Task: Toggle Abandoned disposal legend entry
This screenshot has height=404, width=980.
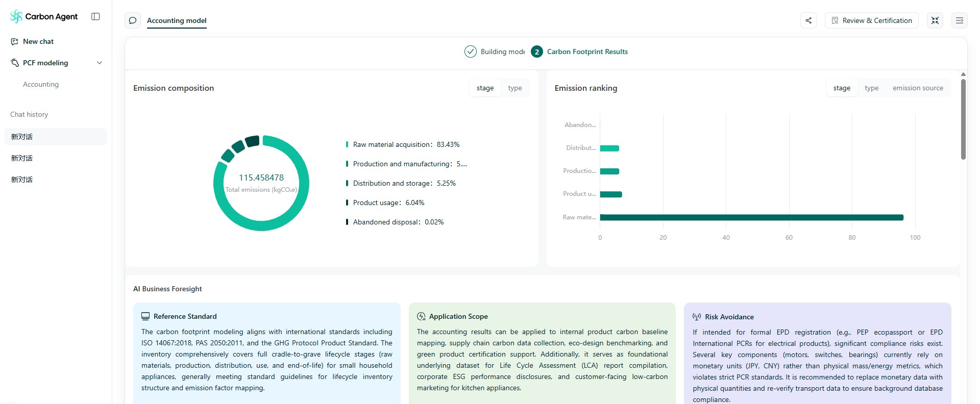Action: point(395,222)
